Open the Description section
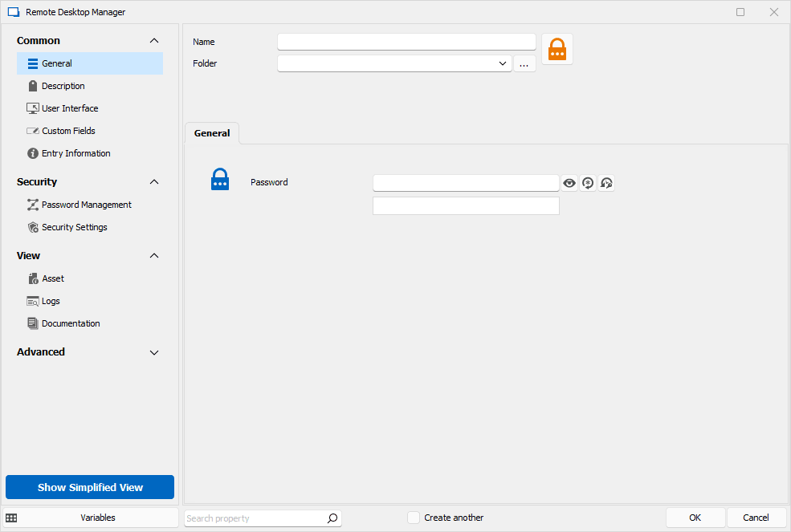 [90, 86]
